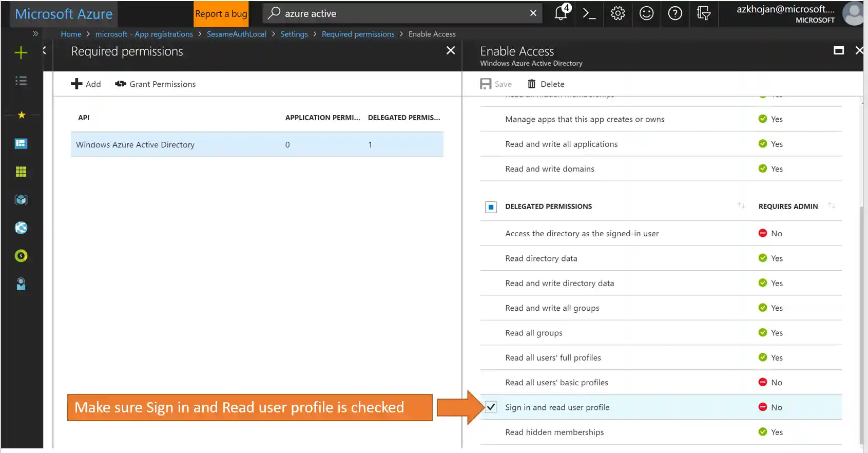
Task: Open the notifications bell icon
Action: (561, 13)
